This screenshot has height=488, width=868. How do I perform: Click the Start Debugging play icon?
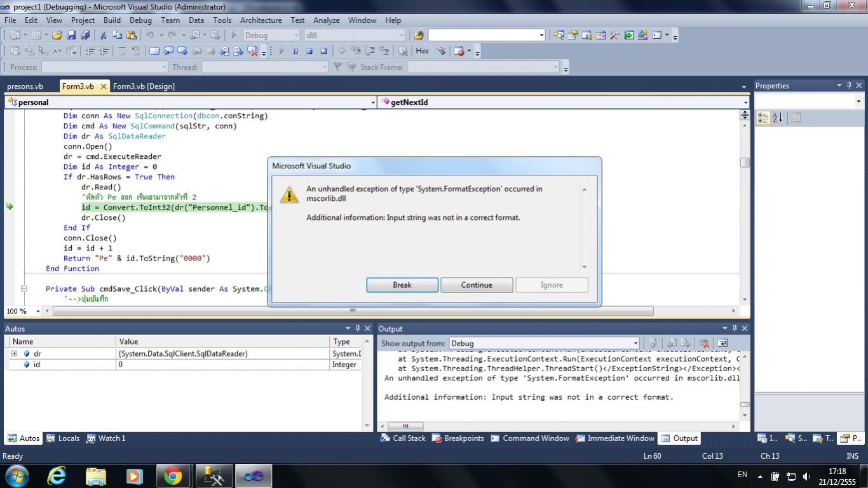click(x=234, y=36)
